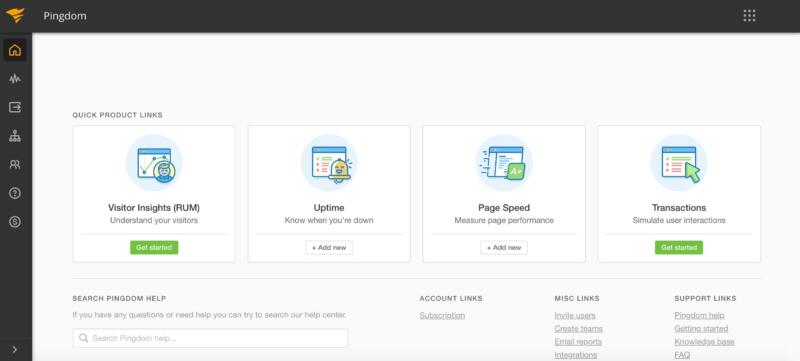Click the Misc Links heading
This screenshot has width=800, height=361.
click(x=577, y=298)
